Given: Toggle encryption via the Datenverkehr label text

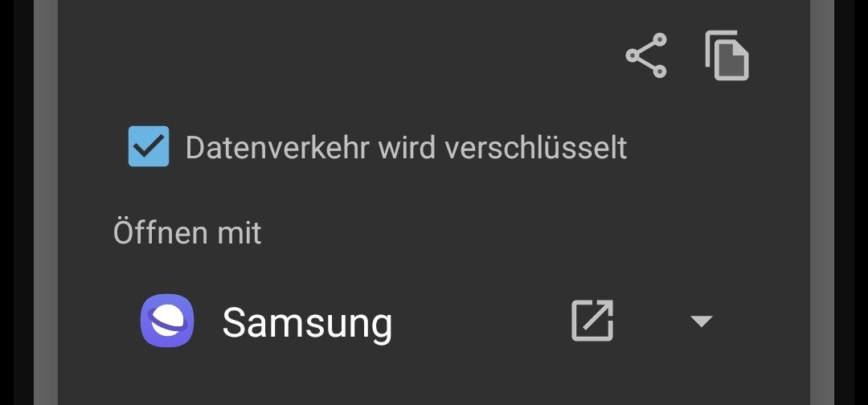Looking at the screenshot, I should pos(406,148).
